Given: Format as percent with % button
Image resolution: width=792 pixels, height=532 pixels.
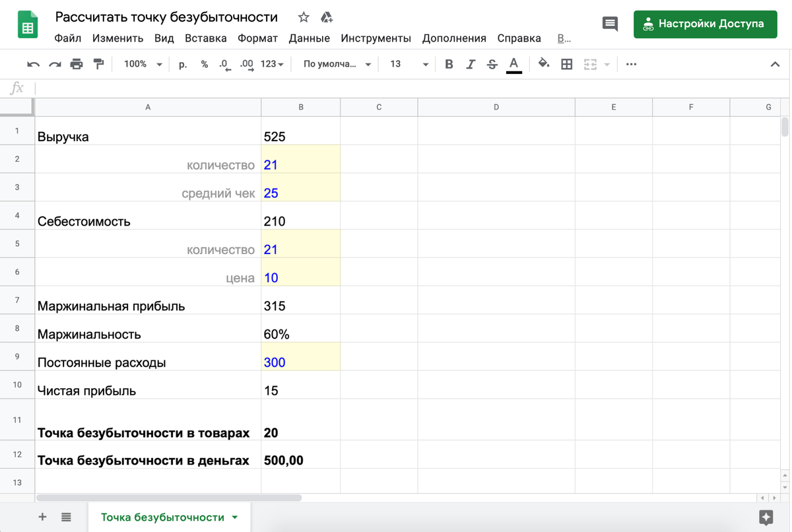Looking at the screenshot, I should coord(205,64).
